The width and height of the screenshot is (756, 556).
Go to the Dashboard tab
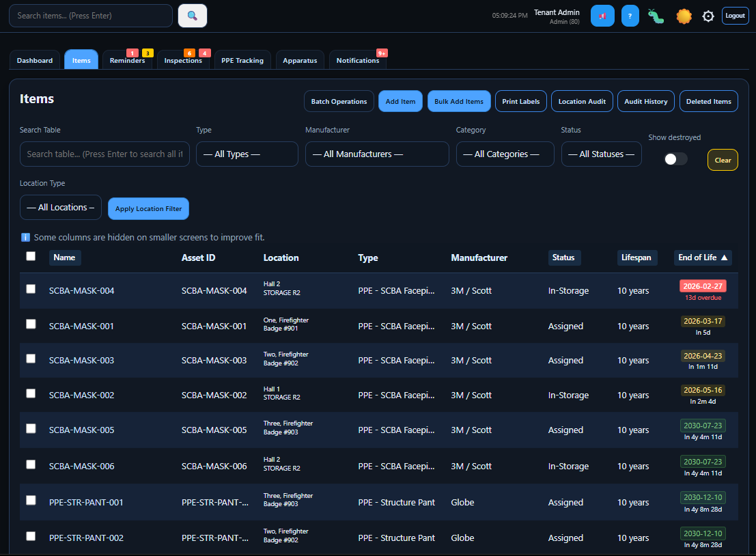[34, 59]
